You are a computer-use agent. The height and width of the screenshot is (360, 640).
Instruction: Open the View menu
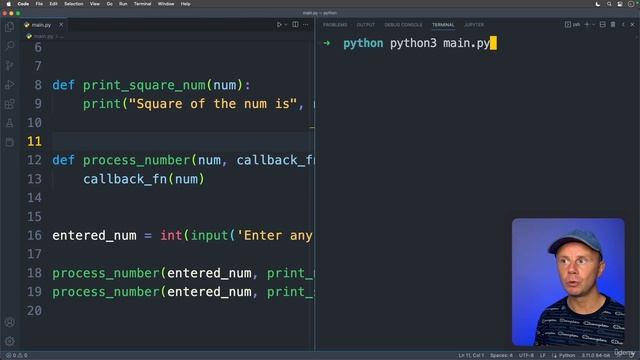(95, 4)
